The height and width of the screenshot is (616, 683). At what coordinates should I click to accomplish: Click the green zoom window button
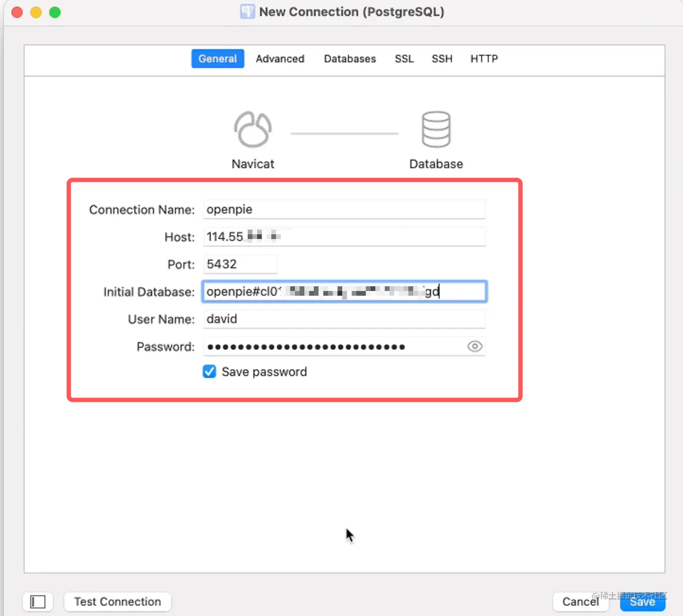(55, 12)
